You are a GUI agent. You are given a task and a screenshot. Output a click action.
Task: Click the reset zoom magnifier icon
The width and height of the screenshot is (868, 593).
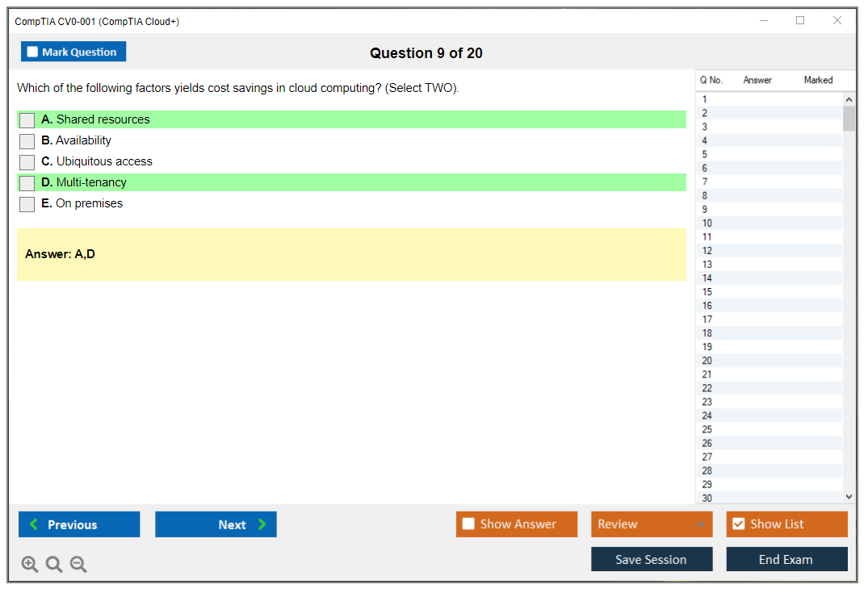[54, 565]
